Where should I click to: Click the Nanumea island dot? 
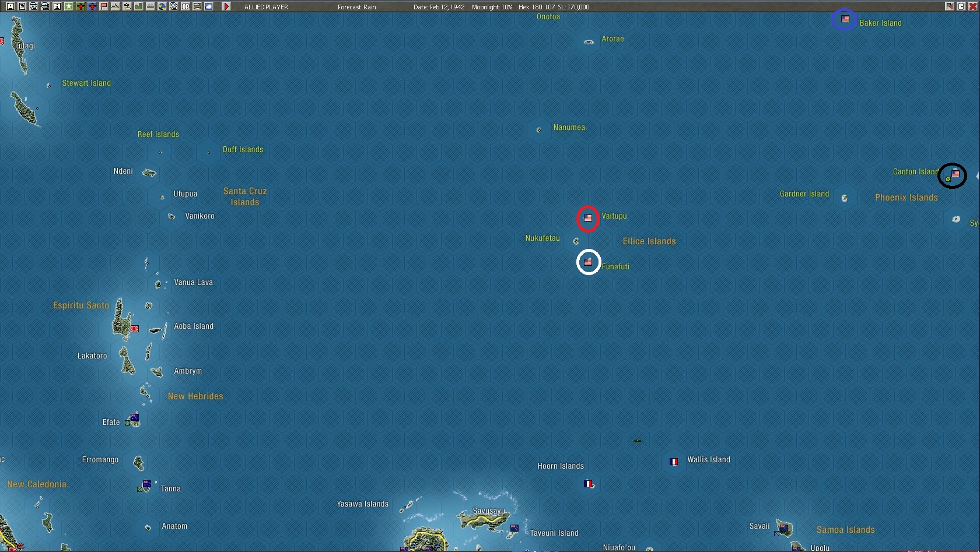[x=538, y=129]
